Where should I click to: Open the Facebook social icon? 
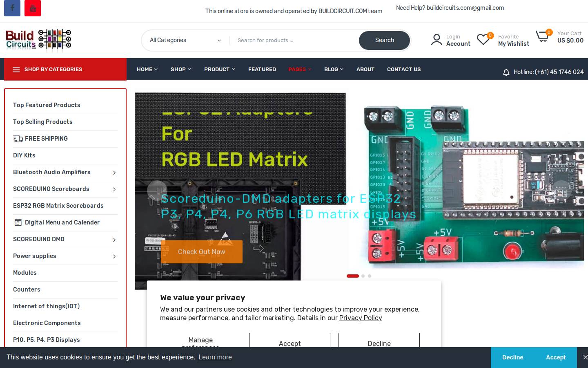coord(12,8)
